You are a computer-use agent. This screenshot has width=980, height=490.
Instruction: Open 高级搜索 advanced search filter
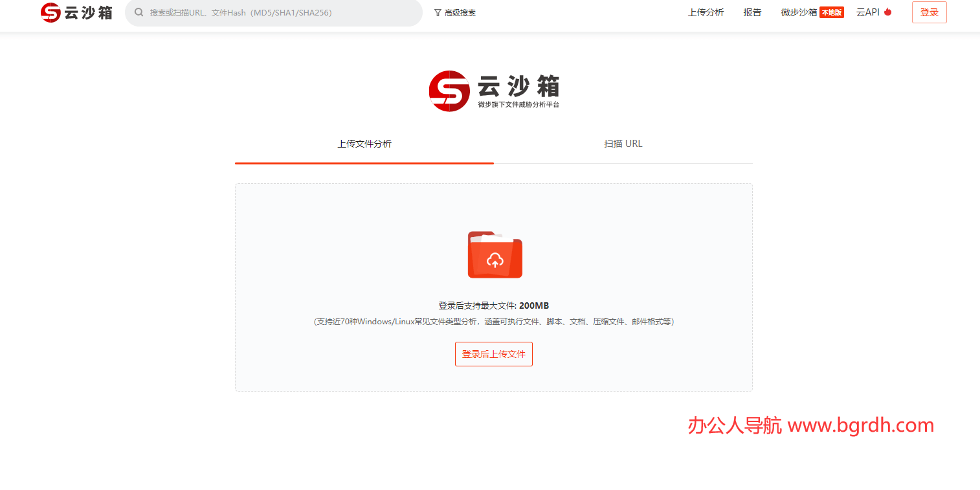click(x=455, y=12)
